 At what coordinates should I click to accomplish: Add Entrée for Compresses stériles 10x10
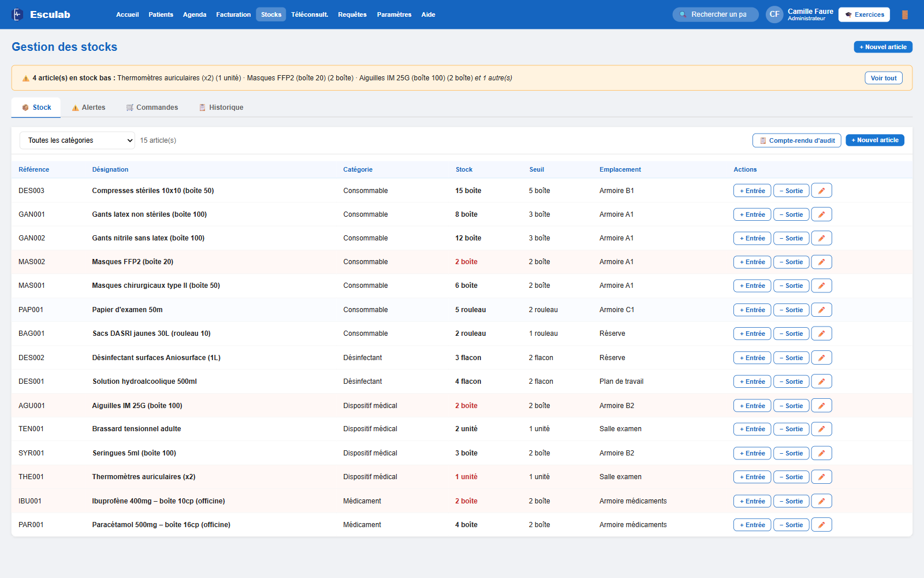752,191
